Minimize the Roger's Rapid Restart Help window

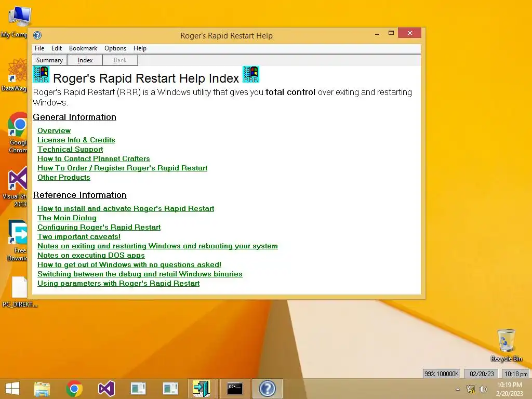(x=377, y=34)
